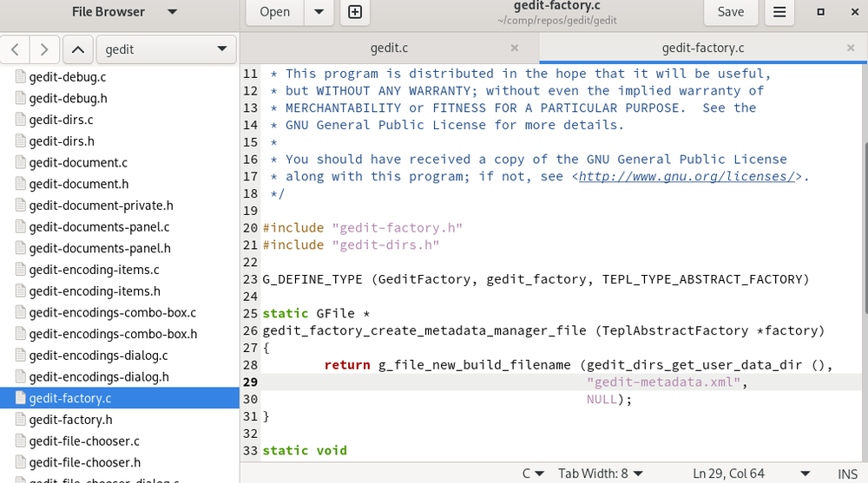
Task: Open gedit-file-chooser.c file
Action: pos(84,441)
